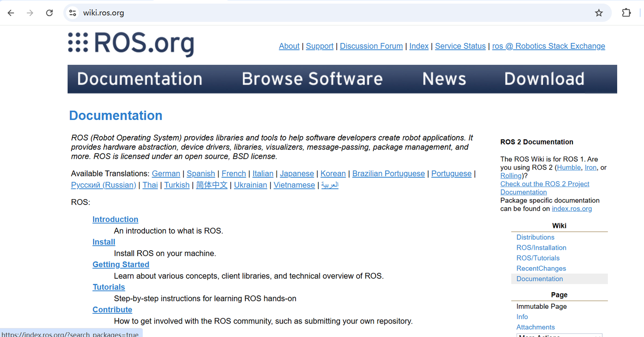The height and width of the screenshot is (337, 644).
Task: Bookmark this page with the star icon
Action: pos(599,13)
